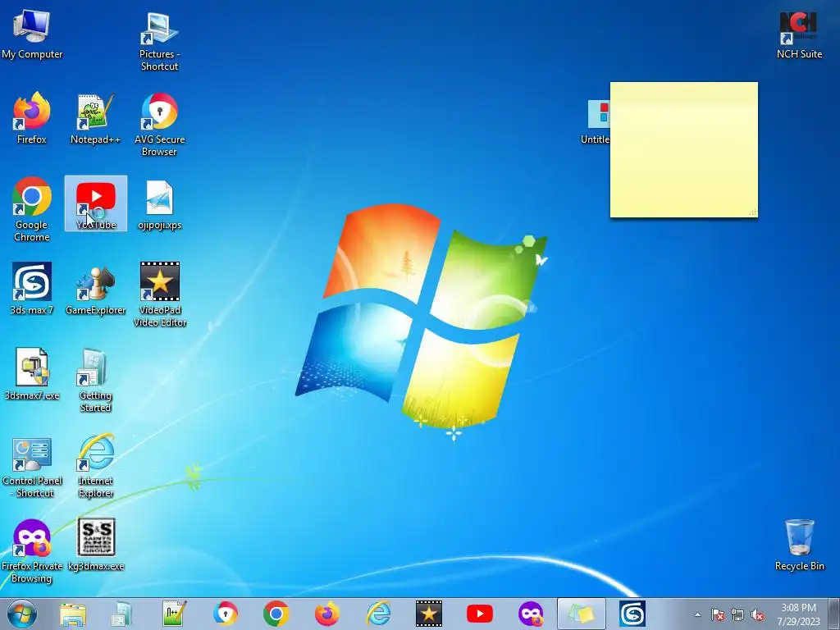The height and width of the screenshot is (630, 840).
Task: Open YouTube from the taskbar
Action: [479, 614]
